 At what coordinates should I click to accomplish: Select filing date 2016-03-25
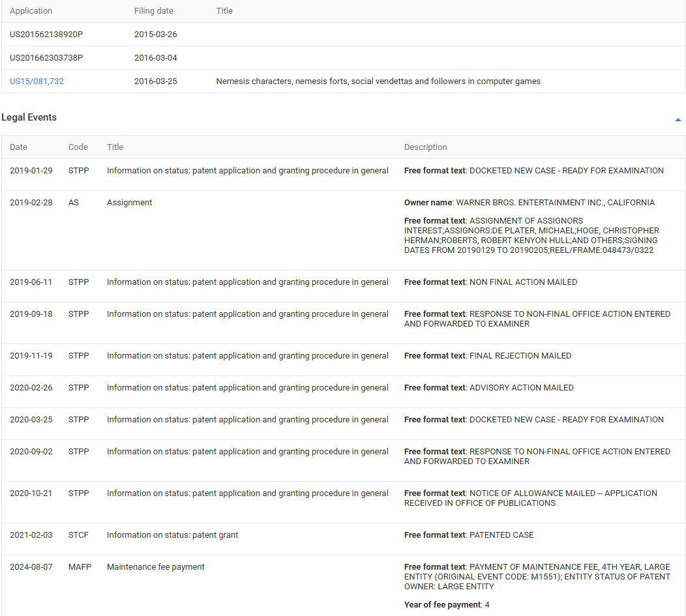click(x=156, y=81)
